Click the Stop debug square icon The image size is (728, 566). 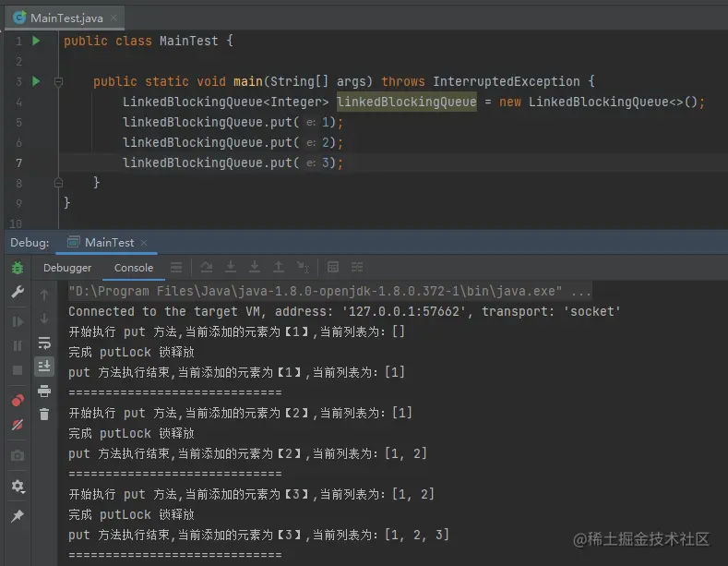pos(18,370)
